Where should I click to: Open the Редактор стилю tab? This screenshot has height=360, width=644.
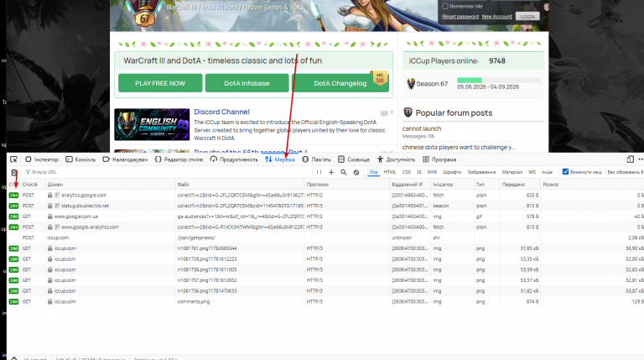(x=179, y=159)
